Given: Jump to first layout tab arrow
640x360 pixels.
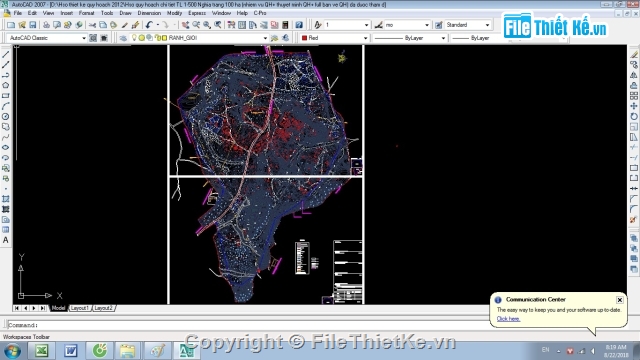Looking at the screenshot, I should (17, 308).
